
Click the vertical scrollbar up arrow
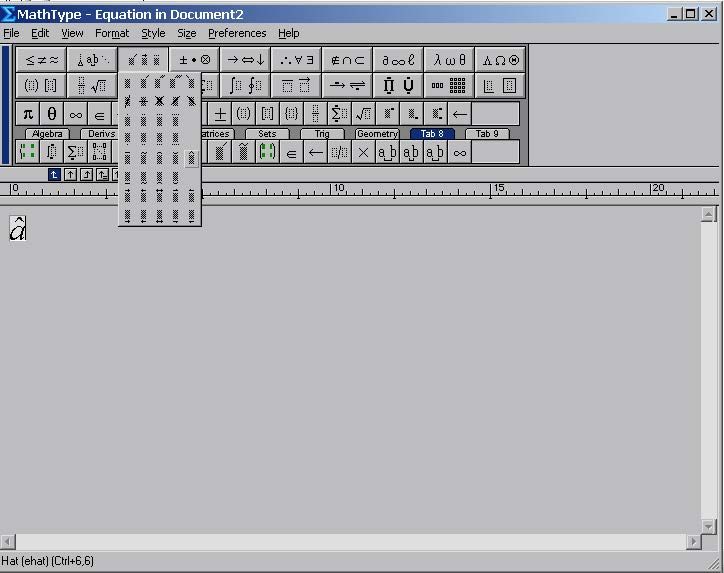click(708, 214)
